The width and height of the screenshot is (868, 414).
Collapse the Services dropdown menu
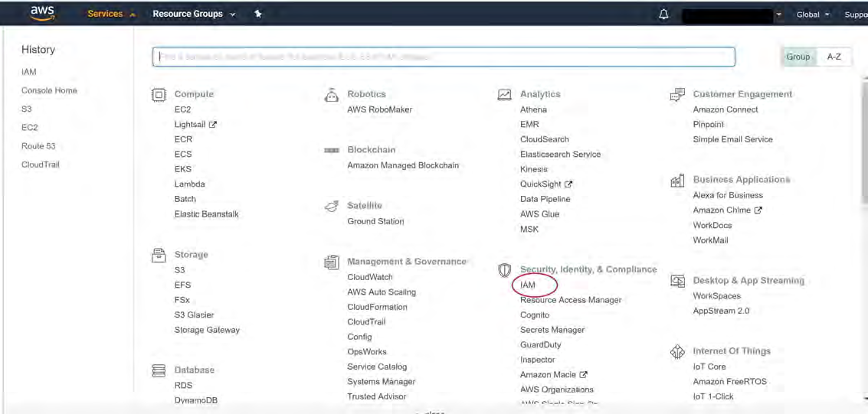[112, 14]
